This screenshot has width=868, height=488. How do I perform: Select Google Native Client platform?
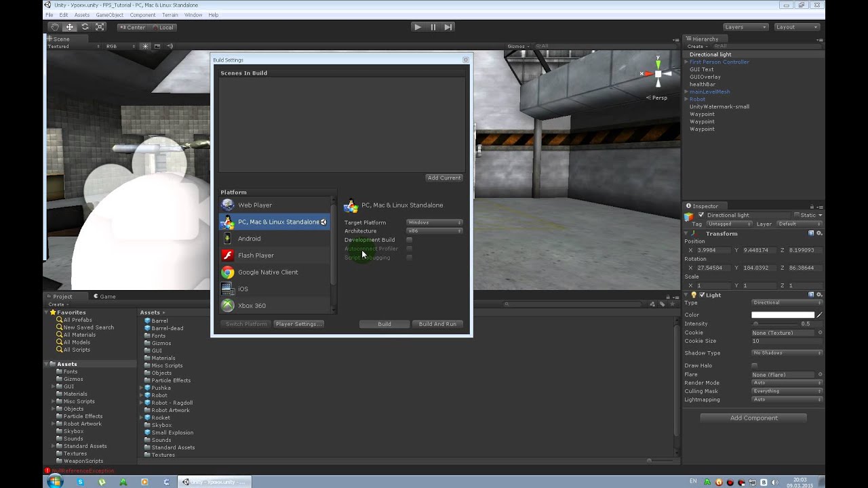click(275, 272)
